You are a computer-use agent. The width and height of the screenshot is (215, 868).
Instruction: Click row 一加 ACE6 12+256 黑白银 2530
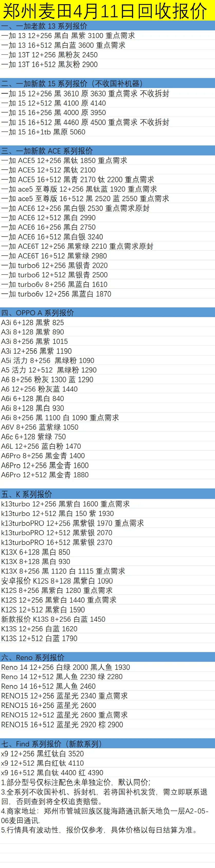pyautogui.click(x=107, y=208)
